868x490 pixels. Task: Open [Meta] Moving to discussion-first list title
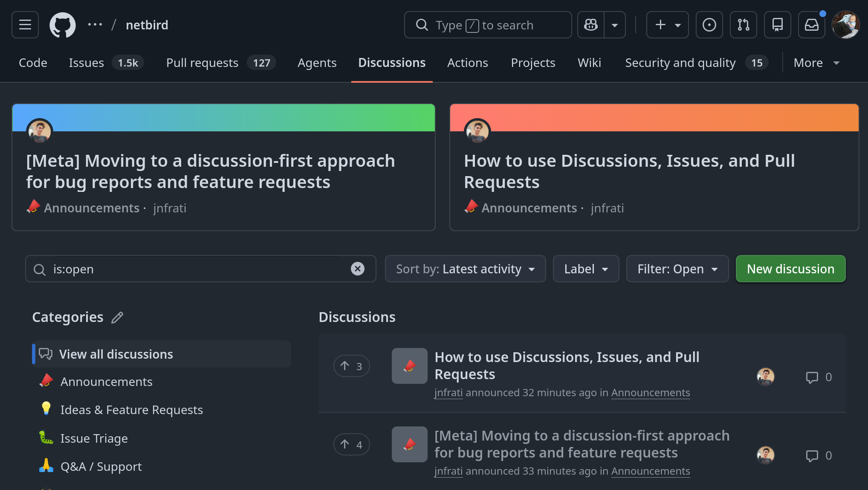[582, 444]
